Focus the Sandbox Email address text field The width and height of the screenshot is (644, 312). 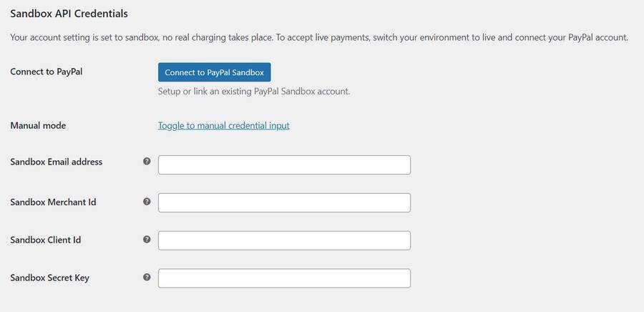click(x=284, y=165)
